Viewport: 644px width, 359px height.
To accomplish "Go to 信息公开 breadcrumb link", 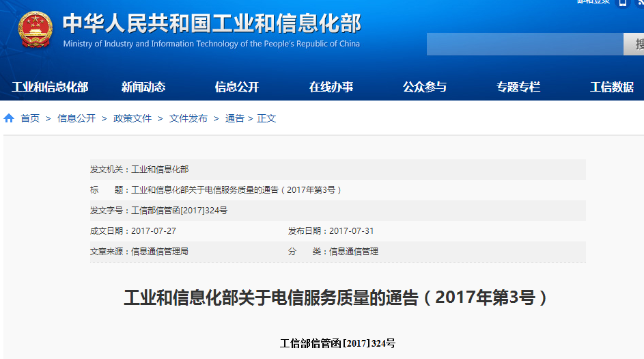I will click(76, 118).
